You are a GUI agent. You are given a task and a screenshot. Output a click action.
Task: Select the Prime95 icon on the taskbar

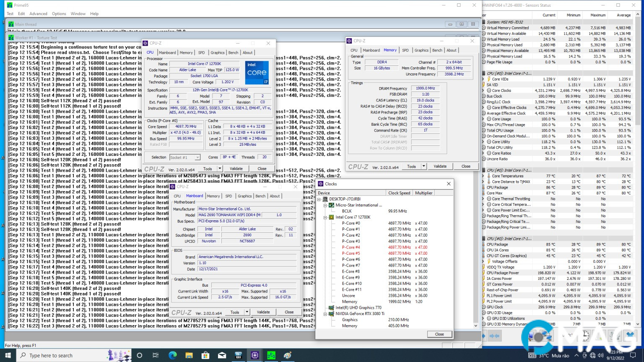pos(271,355)
